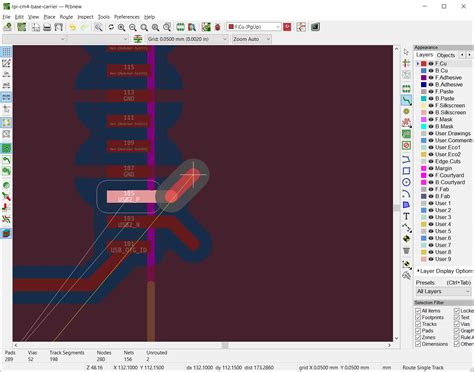Screen dimensions: 474x372
Task: Switch to the Layers tab
Action: [x=424, y=55]
